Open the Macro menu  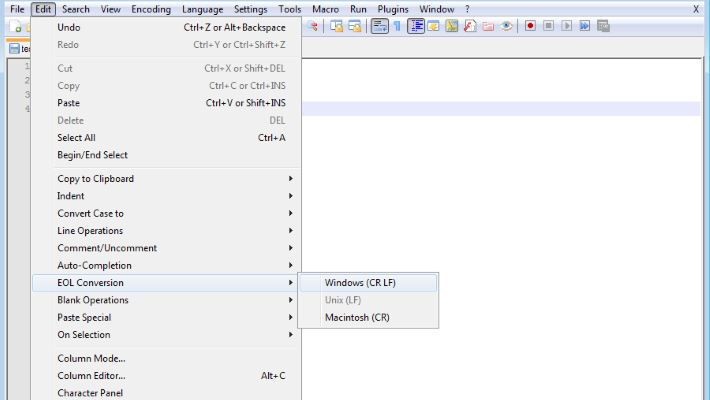pyautogui.click(x=326, y=9)
